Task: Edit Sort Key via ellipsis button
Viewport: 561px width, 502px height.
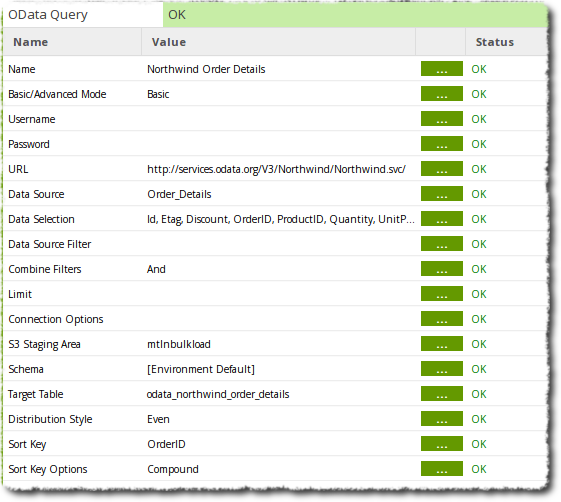Action: point(442,444)
